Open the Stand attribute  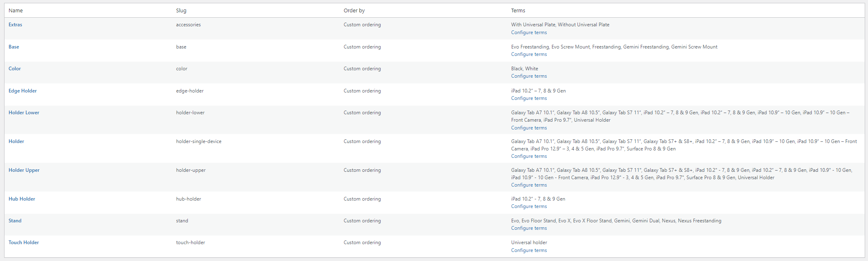click(15, 221)
